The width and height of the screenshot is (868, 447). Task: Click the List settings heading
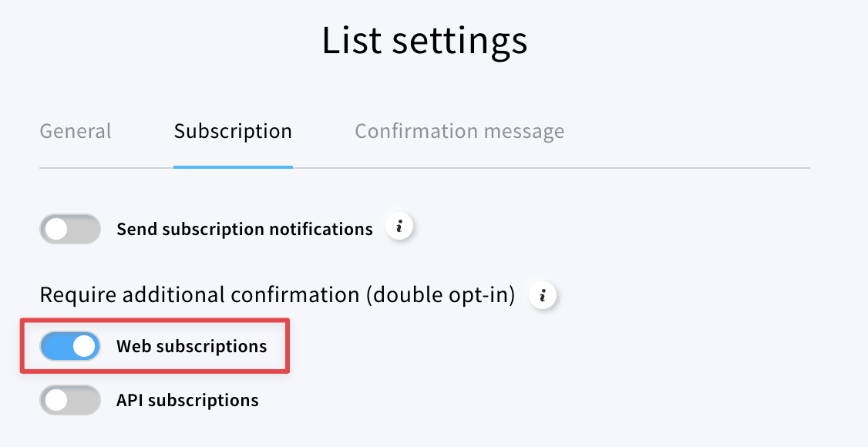(x=425, y=42)
